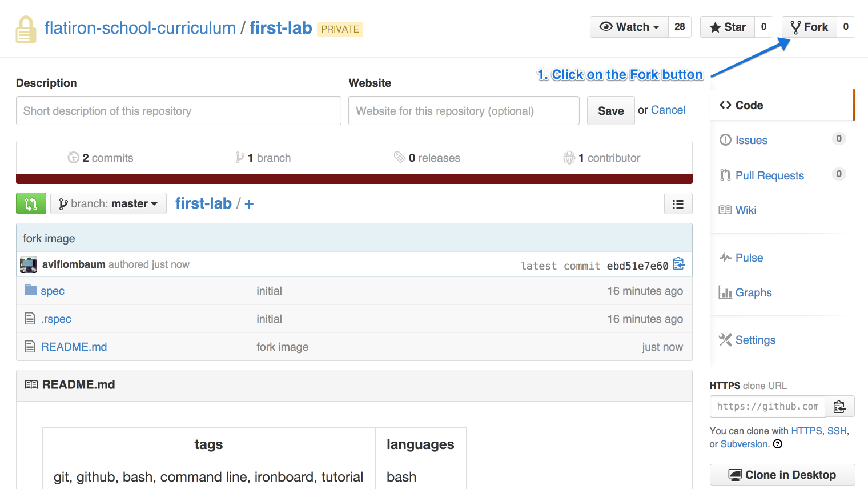868x489 pixels.
Task: Click the file list view toggle icon
Action: (678, 203)
